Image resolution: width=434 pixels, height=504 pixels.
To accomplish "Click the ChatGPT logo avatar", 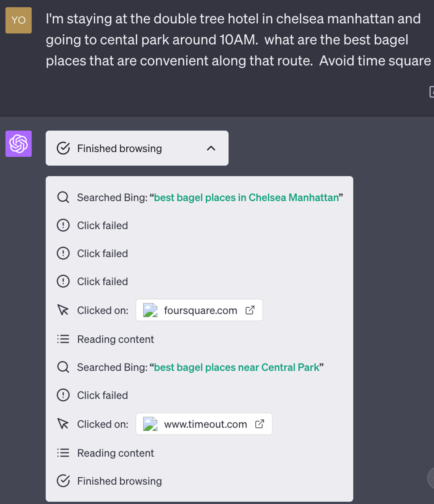I will 19,144.
